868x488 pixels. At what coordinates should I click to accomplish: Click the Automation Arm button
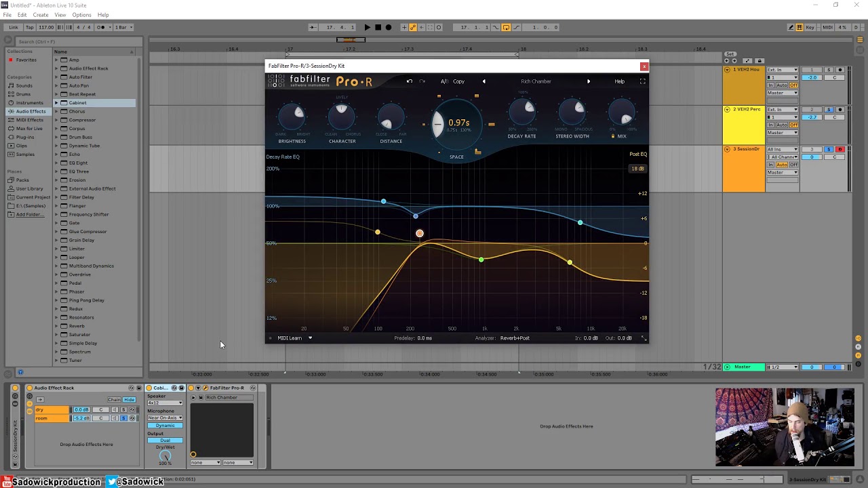pos(413,27)
